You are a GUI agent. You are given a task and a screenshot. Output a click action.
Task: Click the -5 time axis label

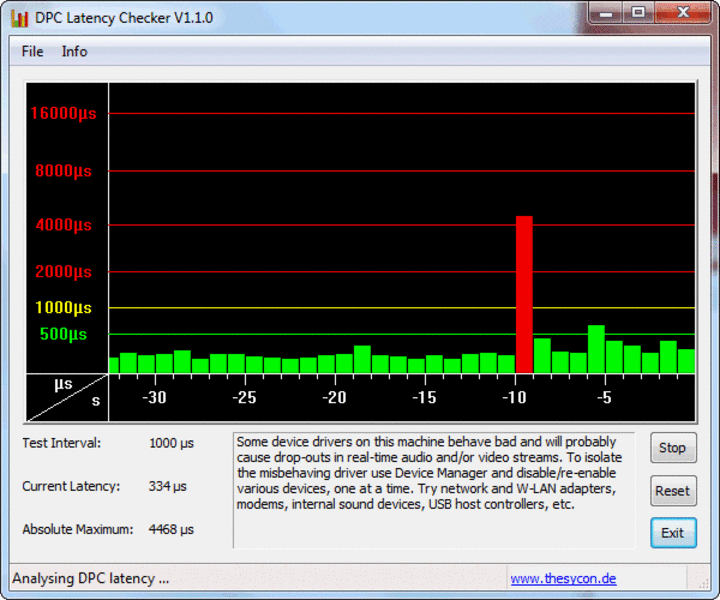[604, 398]
